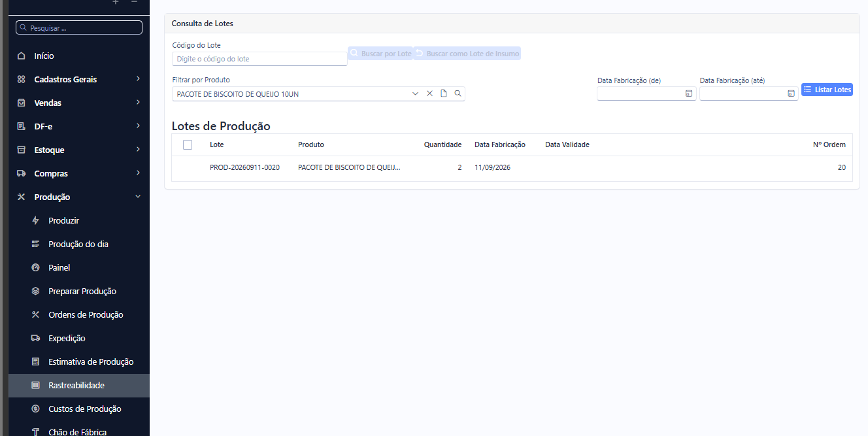Image resolution: width=868 pixels, height=436 pixels.
Task: Expand the Estoque menu chevron
Action: coord(138,150)
